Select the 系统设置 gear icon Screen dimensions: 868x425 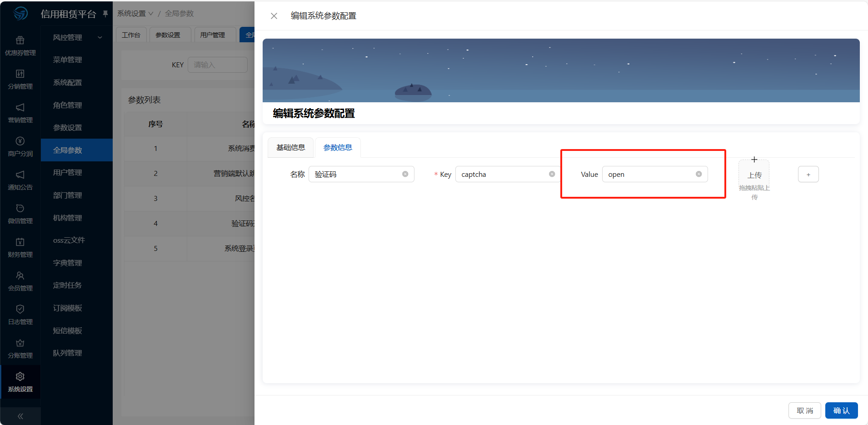pyautogui.click(x=20, y=377)
